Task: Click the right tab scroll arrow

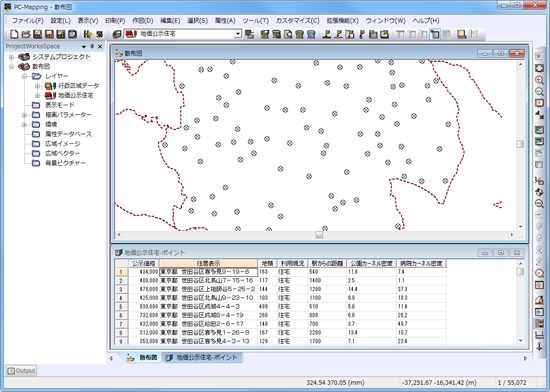Action: pyautogui.click(x=525, y=358)
